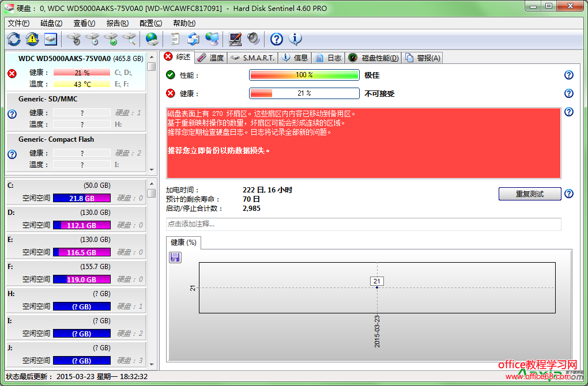Click the E: free space bar 116.5 GB
This screenshot has width=588, height=386.
[x=82, y=252]
